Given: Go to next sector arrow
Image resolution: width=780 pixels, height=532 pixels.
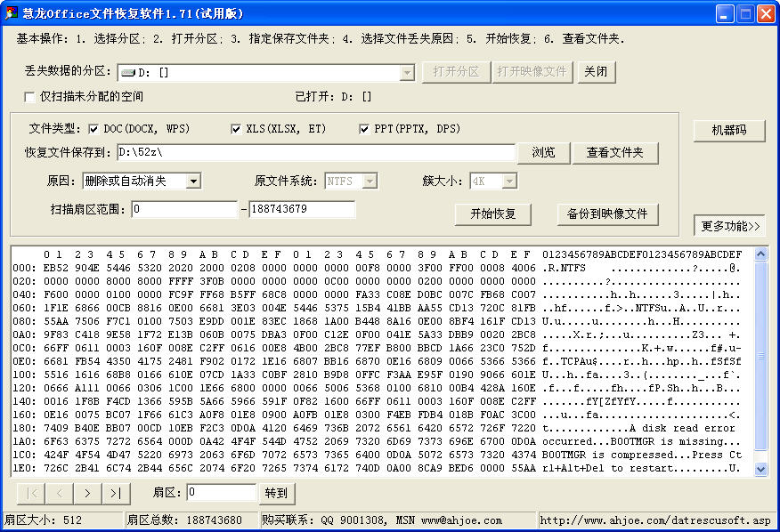Looking at the screenshot, I should click(x=87, y=493).
